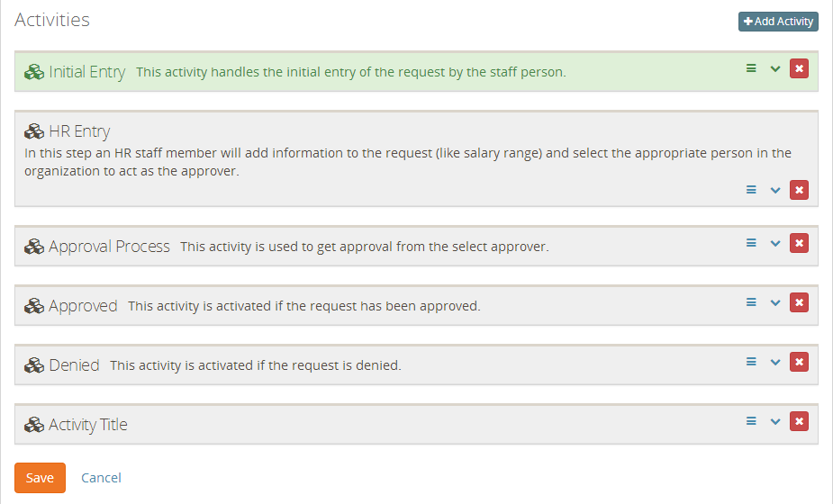833x504 pixels.
Task: Expand the Approval Process activity
Action: (775, 244)
